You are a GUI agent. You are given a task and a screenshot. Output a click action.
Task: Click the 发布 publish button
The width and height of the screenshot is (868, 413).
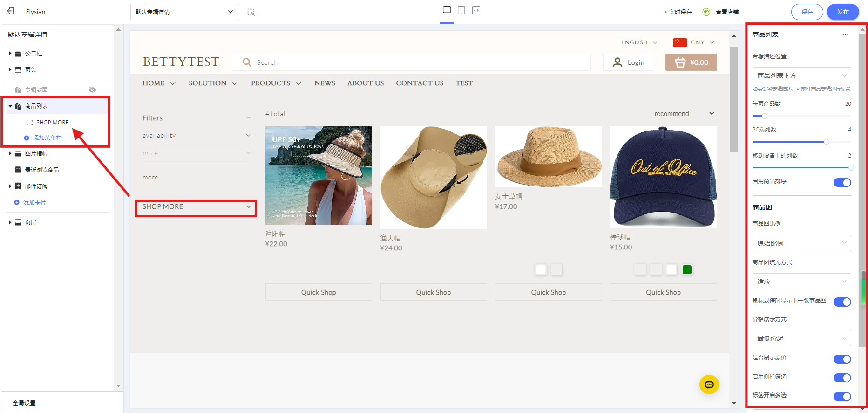(843, 12)
